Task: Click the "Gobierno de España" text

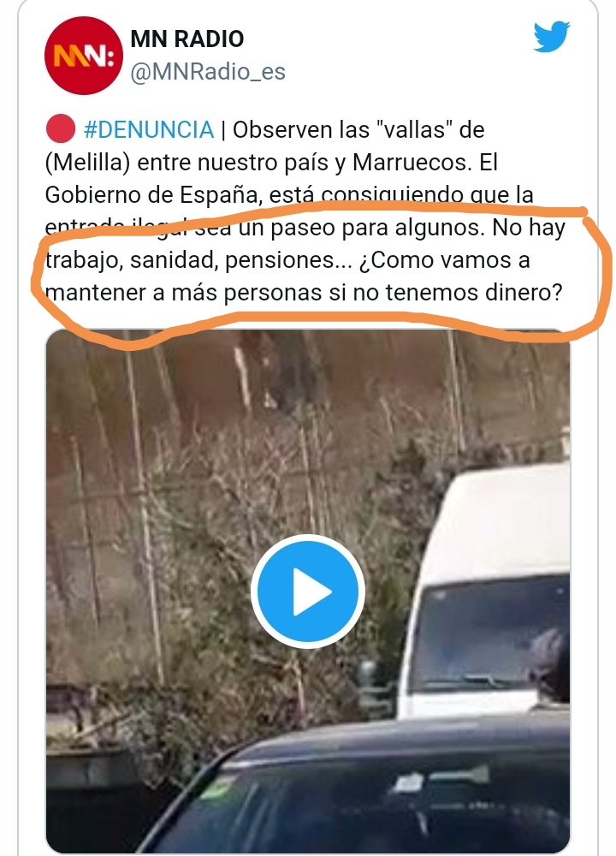Action: (151, 195)
